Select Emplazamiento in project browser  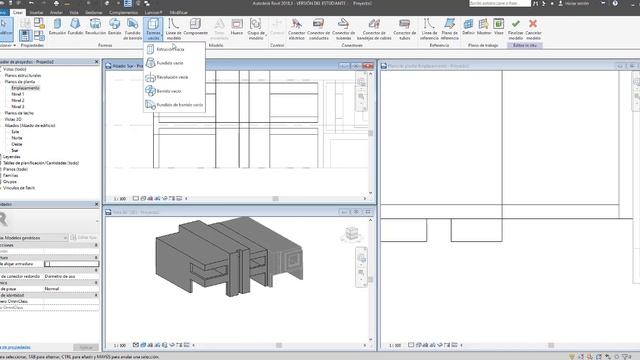[x=25, y=88]
